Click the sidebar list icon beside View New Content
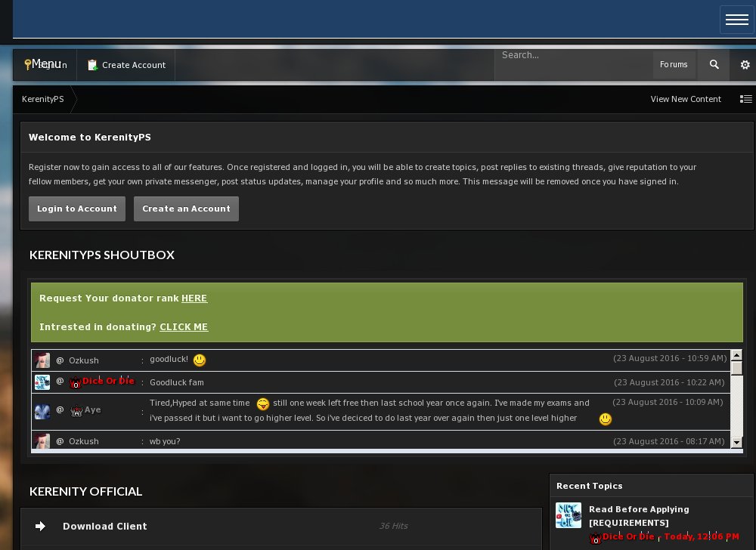This screenshot has height=550, width=756. pos(745,99)
